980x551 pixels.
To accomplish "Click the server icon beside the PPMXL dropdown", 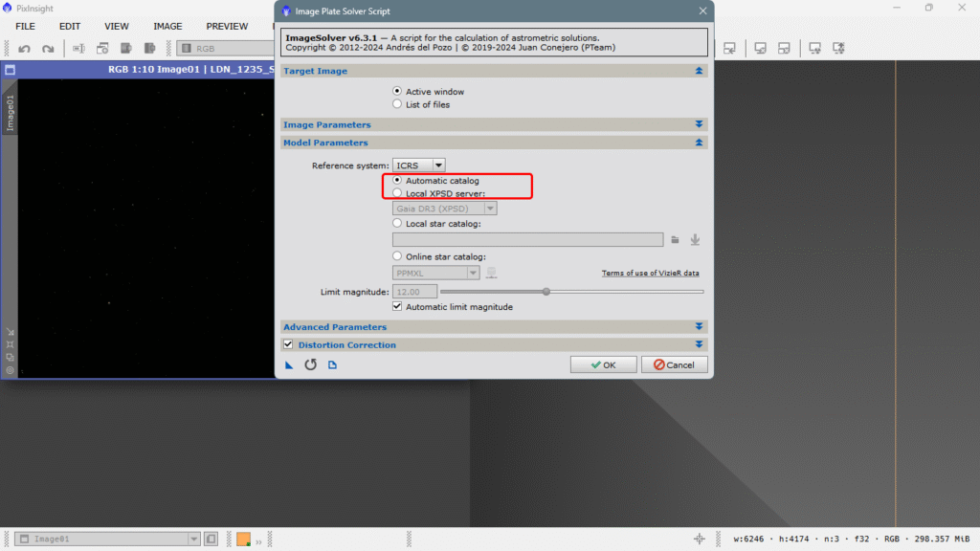I will click(491, 273).
